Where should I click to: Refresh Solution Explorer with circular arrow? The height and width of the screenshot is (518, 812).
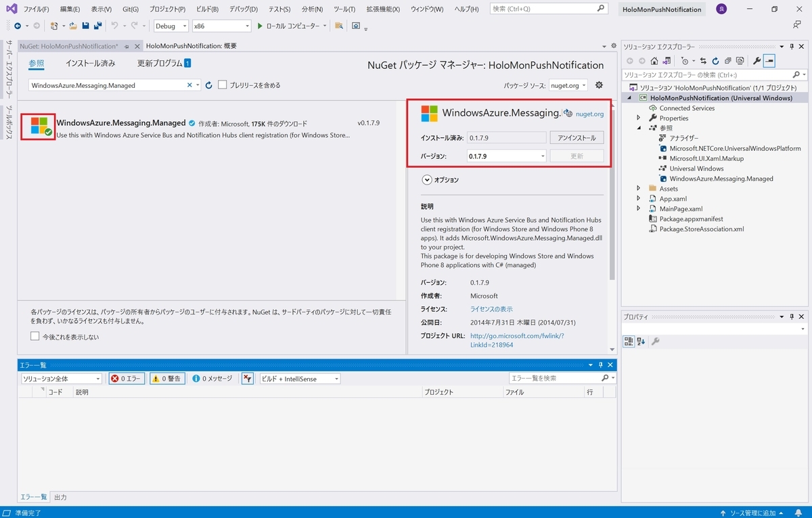point(715,61)
